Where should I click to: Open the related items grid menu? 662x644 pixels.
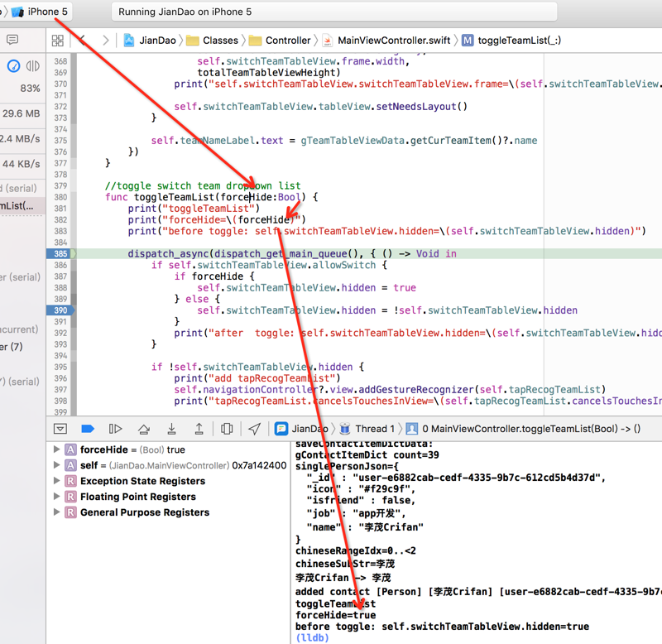point(57,41)
